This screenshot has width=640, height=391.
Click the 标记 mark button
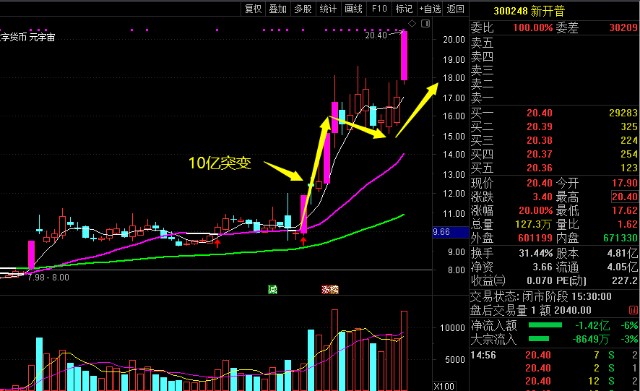(404, 9)
